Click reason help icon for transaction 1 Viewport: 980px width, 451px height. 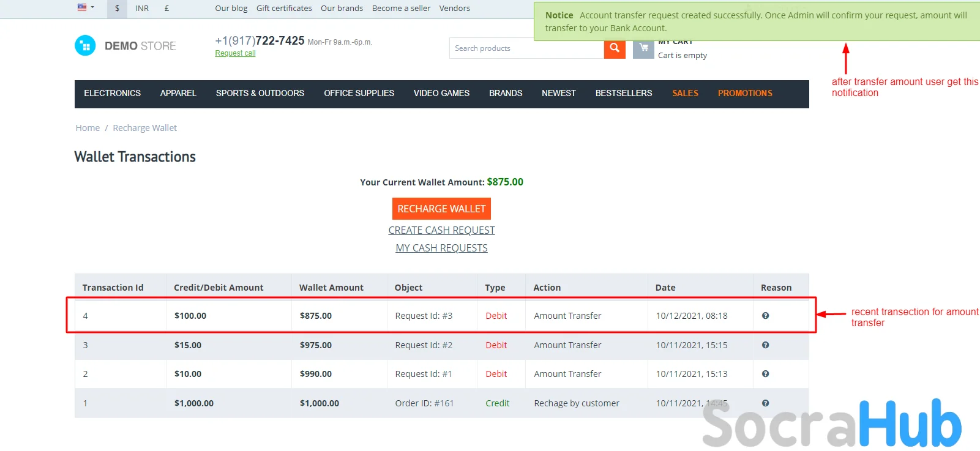pos(765,403)
